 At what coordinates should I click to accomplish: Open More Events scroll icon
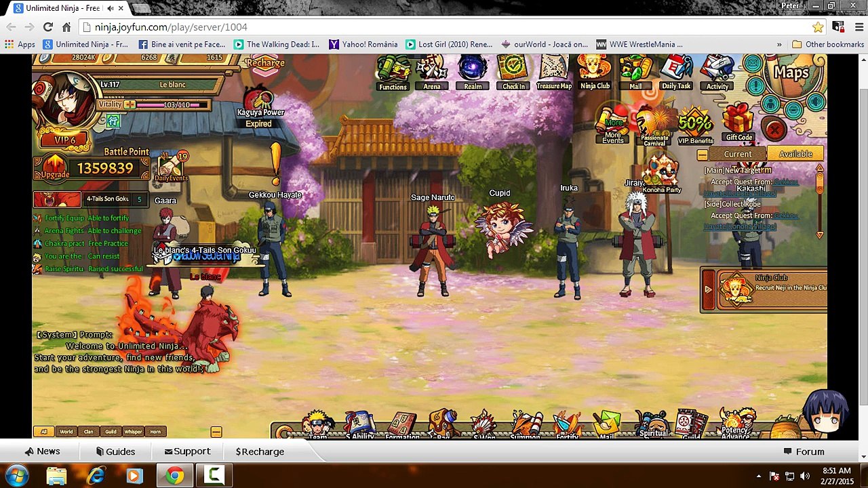pos(612,126)
